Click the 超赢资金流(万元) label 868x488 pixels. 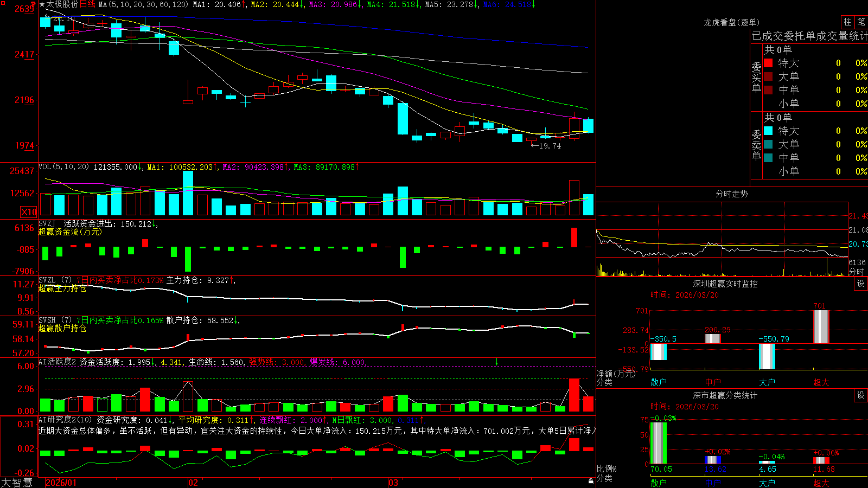click(x=70, y=232)
